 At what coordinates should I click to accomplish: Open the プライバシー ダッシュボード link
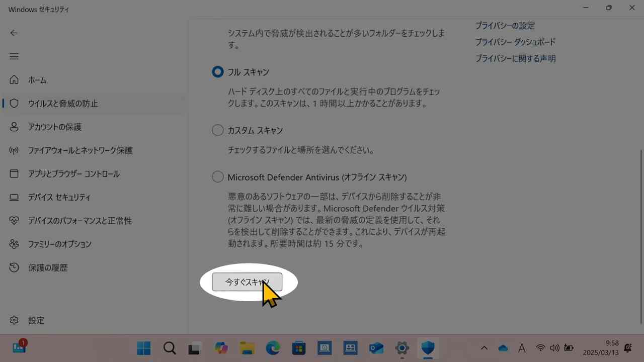[515, 42]
